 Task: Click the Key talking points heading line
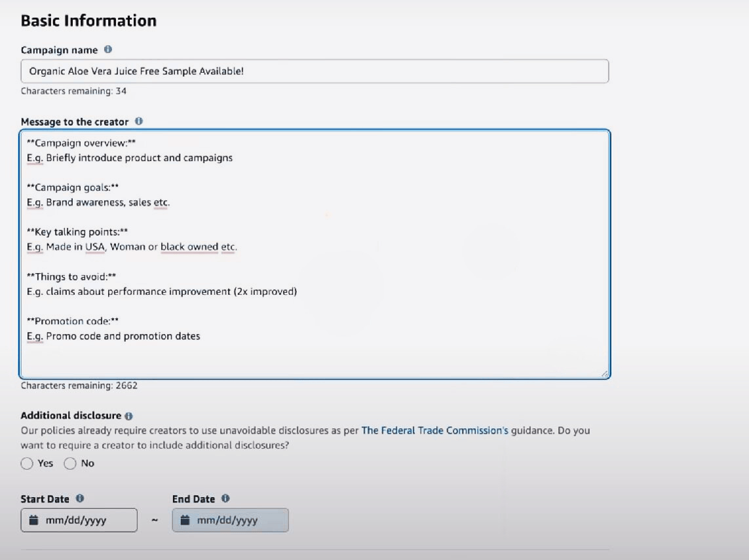[77, 232]
